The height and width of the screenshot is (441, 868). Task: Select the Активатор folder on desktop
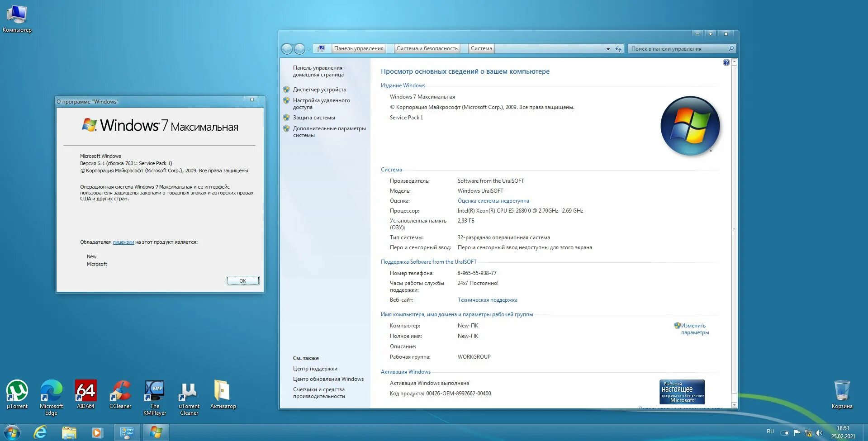coord(223,394)
